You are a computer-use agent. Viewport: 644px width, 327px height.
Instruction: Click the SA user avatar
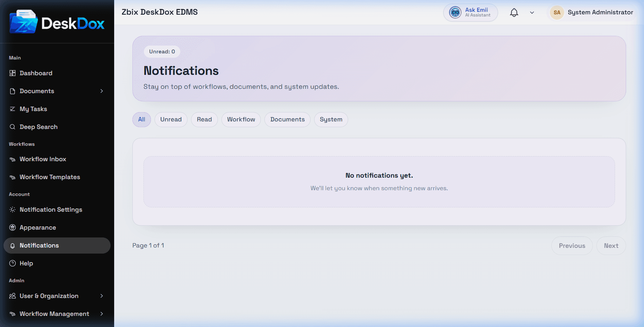click(x=557, y=13)
